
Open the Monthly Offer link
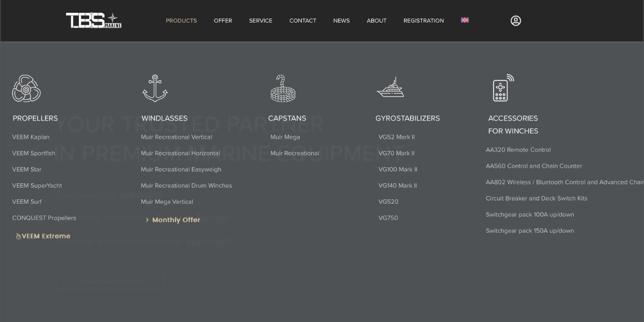173,220
